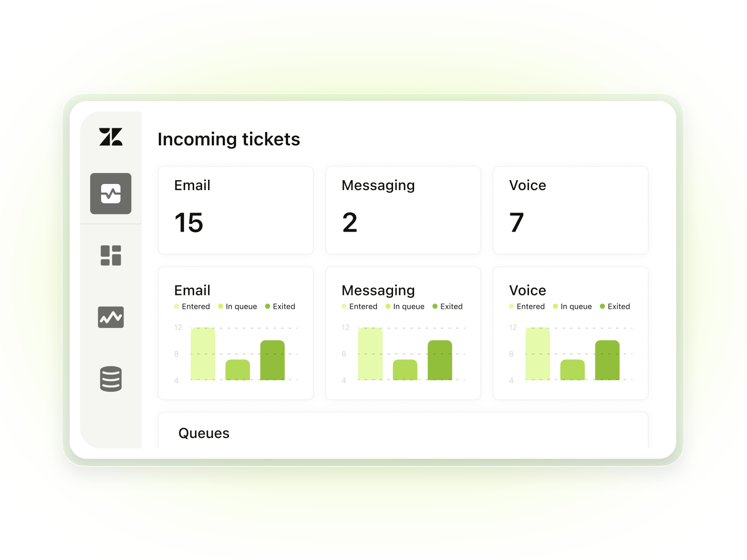747x560 pixels.
Task: Select the Messaging count card showing 2
Action: [403, 210]
